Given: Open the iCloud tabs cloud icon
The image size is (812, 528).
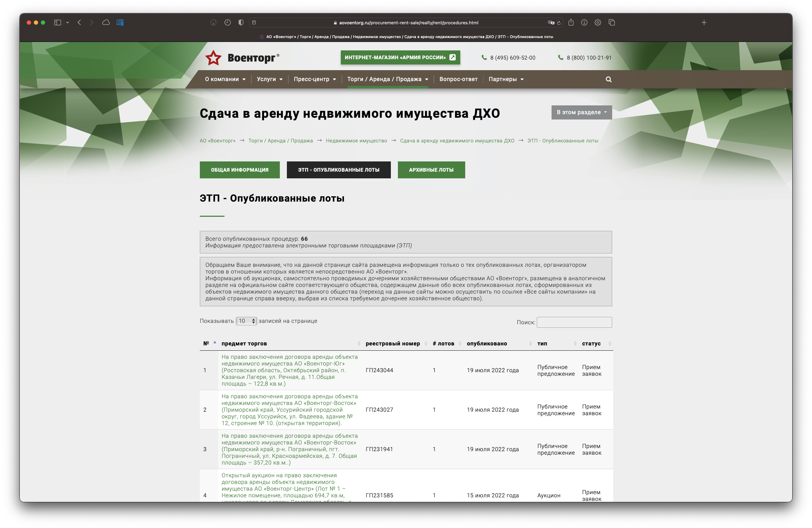Looking at the screenshot, I should (106, 23).
